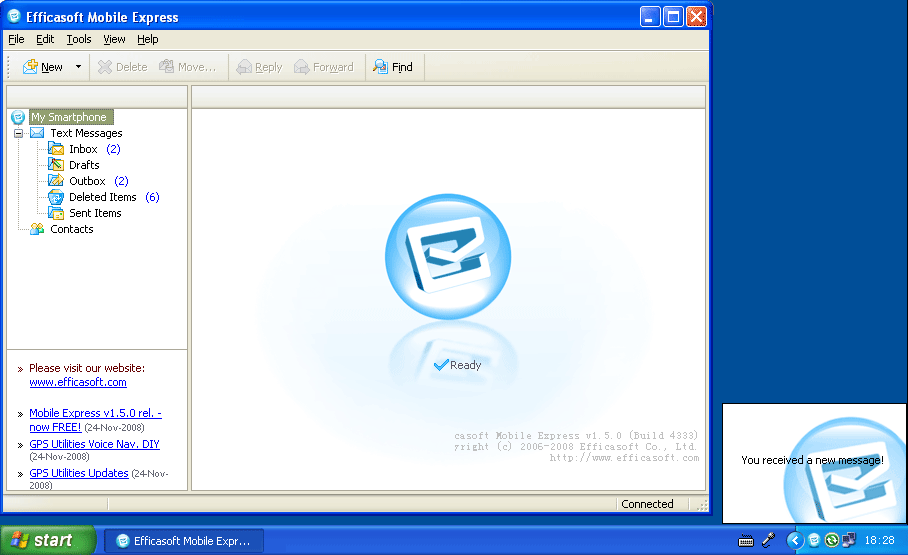Maximize the Efficasoft Mobile Express window
Image resolution: width=908 pixels, height=555 pixels.
(x=673, y=17)
